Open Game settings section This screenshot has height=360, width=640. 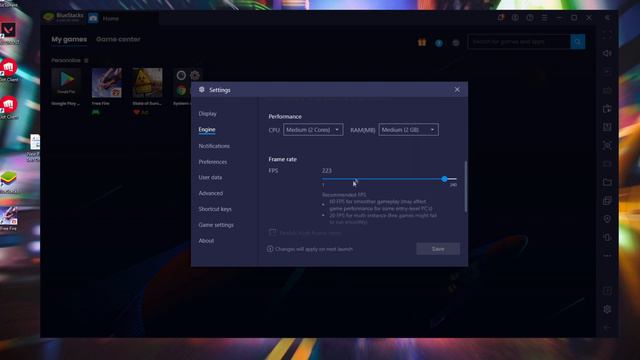pyautogui.click(x=216, y=225)
